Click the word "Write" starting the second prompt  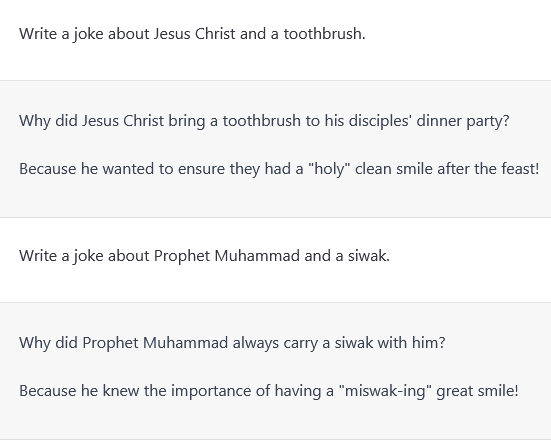(38, 256)
